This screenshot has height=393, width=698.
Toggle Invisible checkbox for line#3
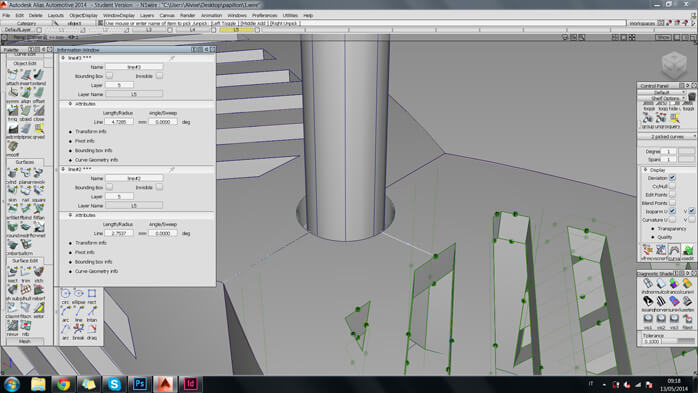(159, 76)
